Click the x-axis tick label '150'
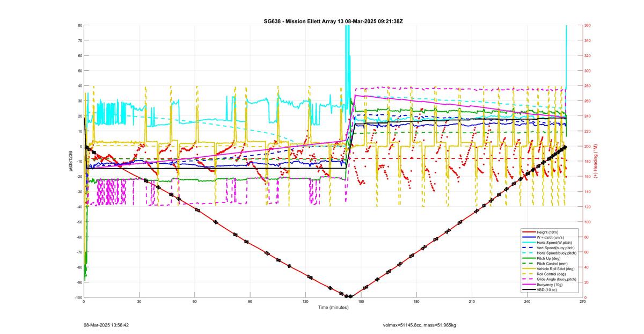The height and width of the screenshot is (334, 644). pos(361,302)
